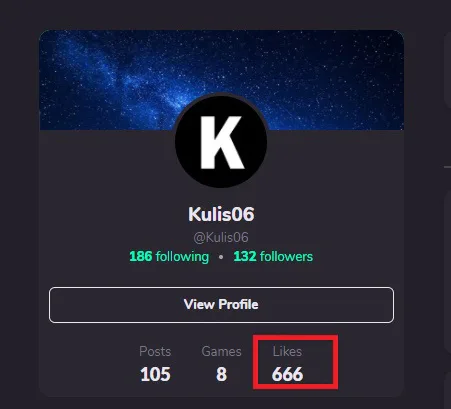Viewport: 451px width, 409px height.
Task: Select the Posts stat label
Action: 155,351
